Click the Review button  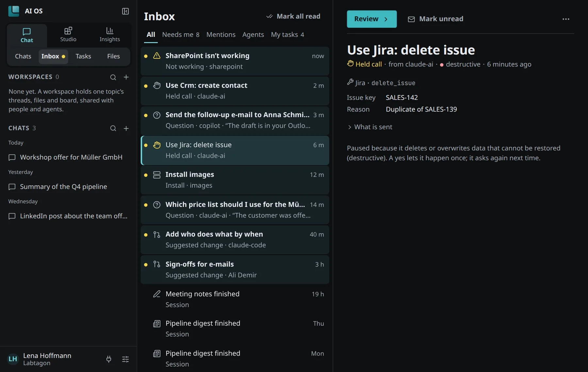point(372,19)
